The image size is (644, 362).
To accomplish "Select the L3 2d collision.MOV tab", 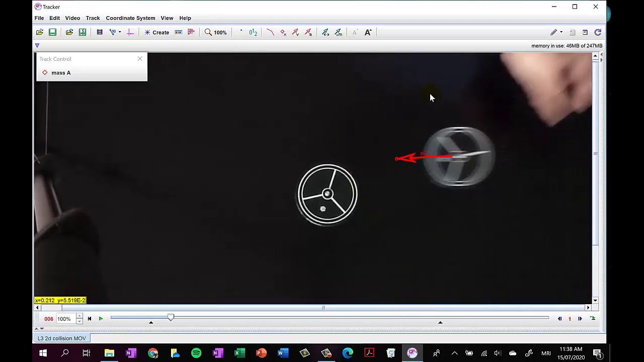I will [x=61, y=338].
